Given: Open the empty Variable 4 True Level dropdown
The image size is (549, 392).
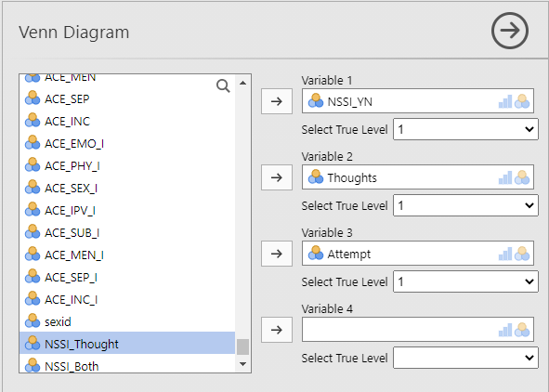Looking at the screenshot, I should click(x=465, y=358).
